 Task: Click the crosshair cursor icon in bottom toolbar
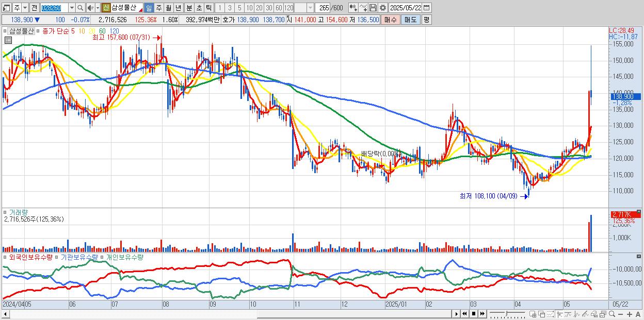(x=559, y=314)
